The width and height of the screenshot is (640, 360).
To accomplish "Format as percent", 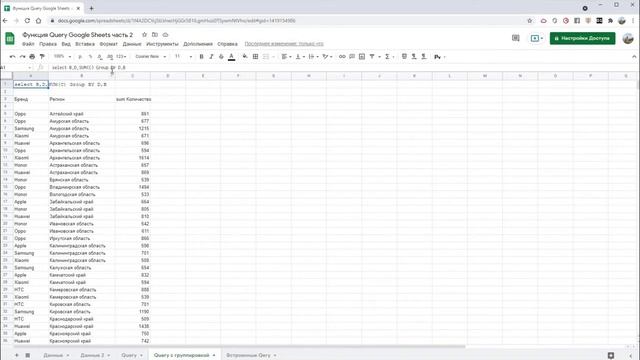I will click(x=90, y=57).
